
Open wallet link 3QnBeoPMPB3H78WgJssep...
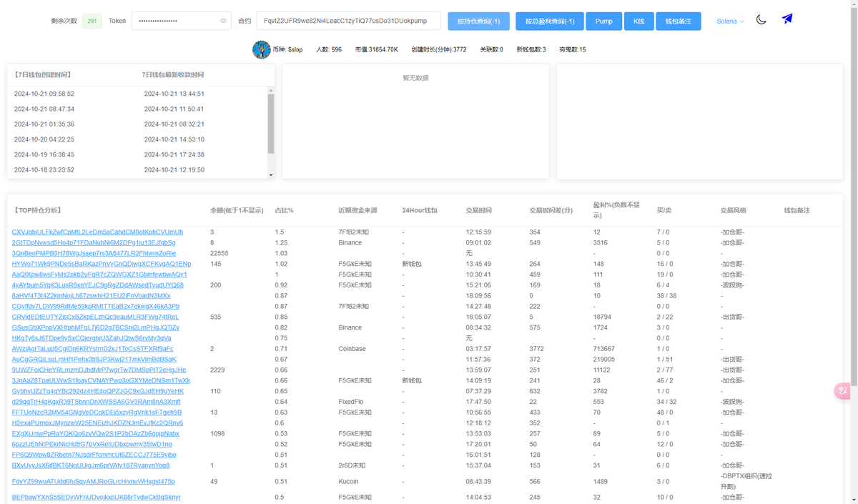[x=94, y=253]
